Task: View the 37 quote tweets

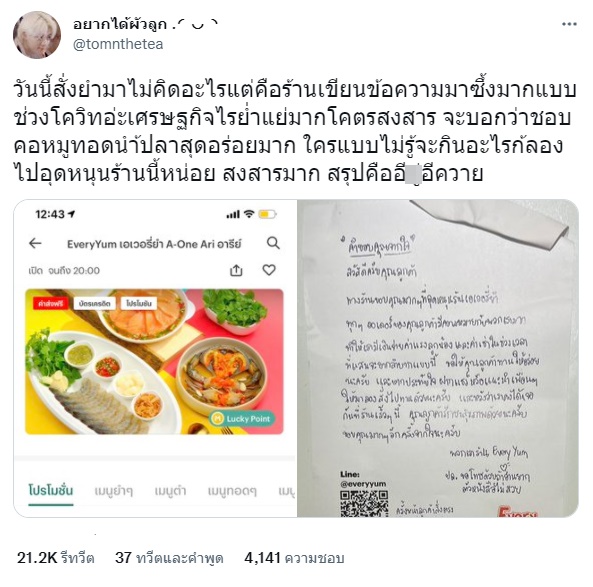Action: [169, 558]
